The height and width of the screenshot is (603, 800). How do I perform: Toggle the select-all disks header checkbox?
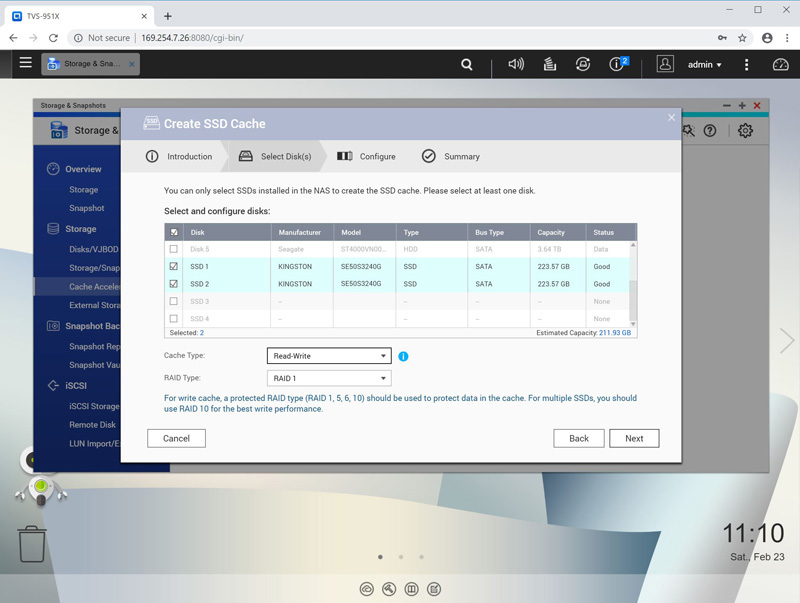click(x=174, y=232)
